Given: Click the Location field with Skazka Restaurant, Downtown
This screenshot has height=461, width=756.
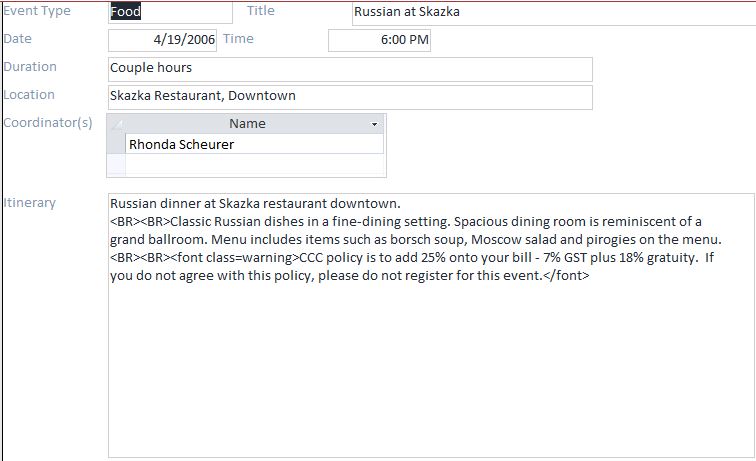Looking at the screenshot, I should (x=349, y=96).
